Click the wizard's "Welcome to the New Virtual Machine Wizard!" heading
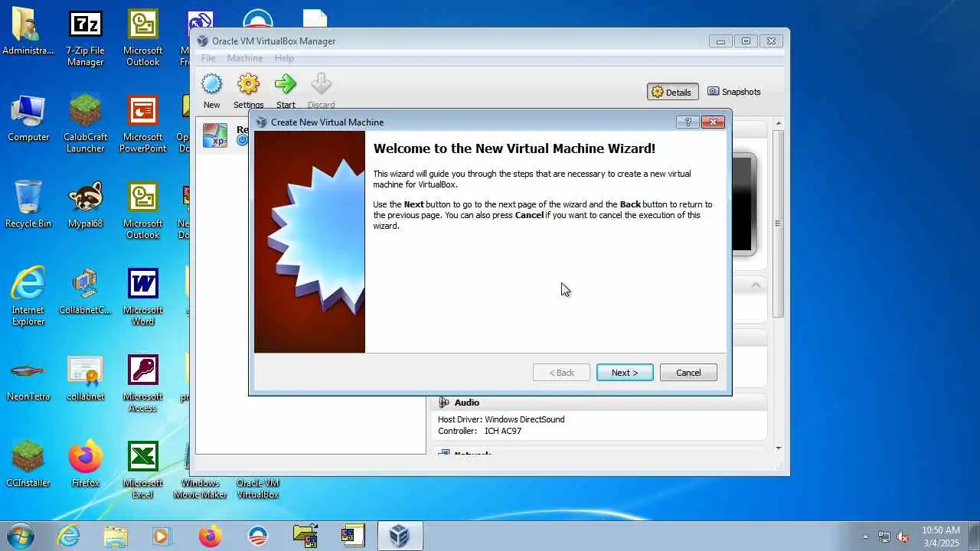Image resolution: width=980 pixels, height=551 pixels. (x=514, y=148)
